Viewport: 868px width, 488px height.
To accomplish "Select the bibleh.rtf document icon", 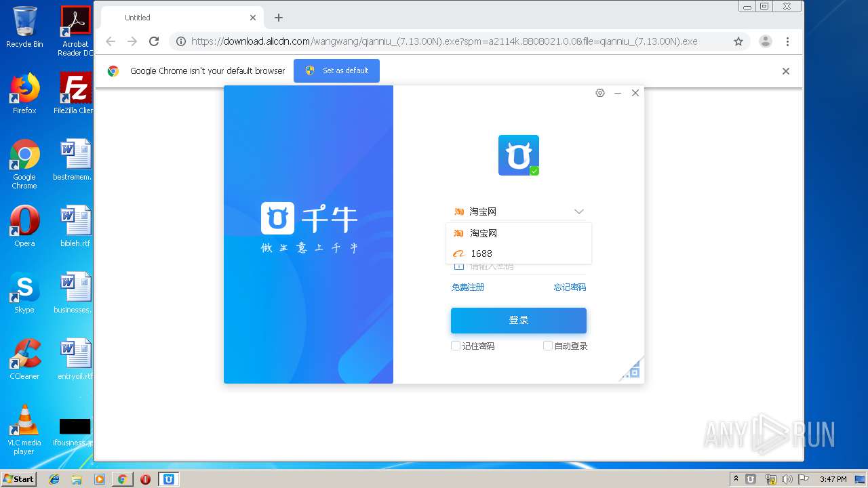I will click(x=75, y=226).
